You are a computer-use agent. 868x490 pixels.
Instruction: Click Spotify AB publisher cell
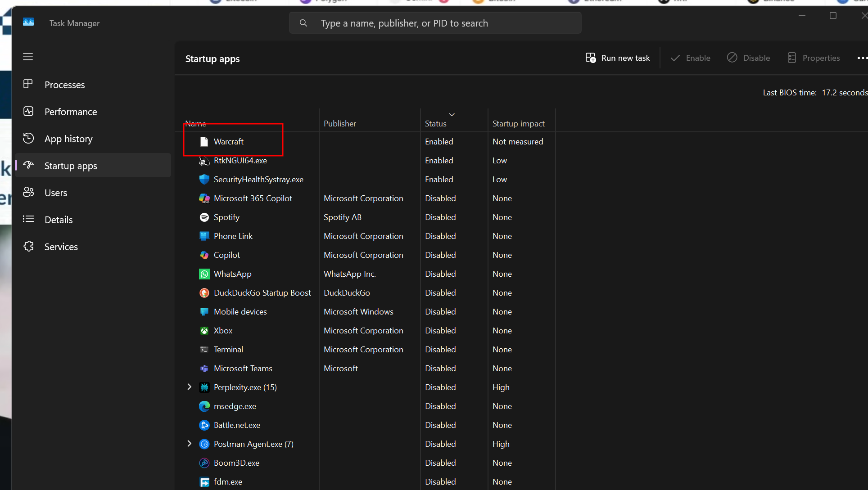[343, 217]
